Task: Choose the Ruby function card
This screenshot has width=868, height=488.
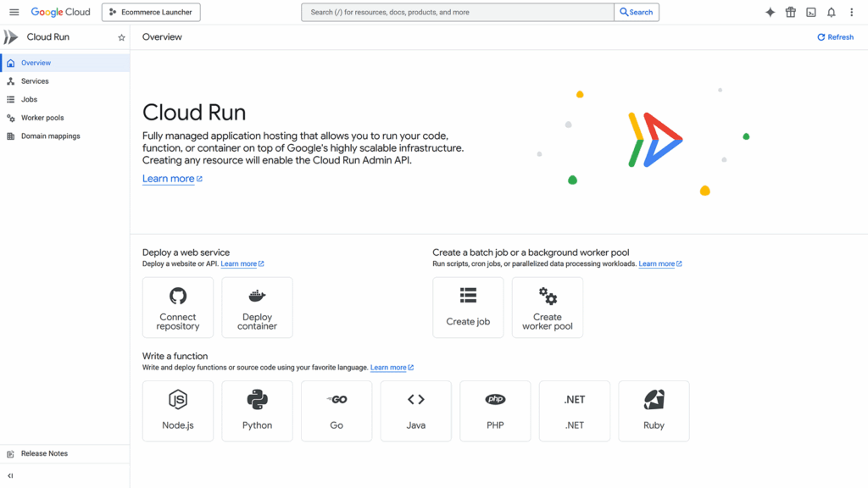Action: pos(654,411)
